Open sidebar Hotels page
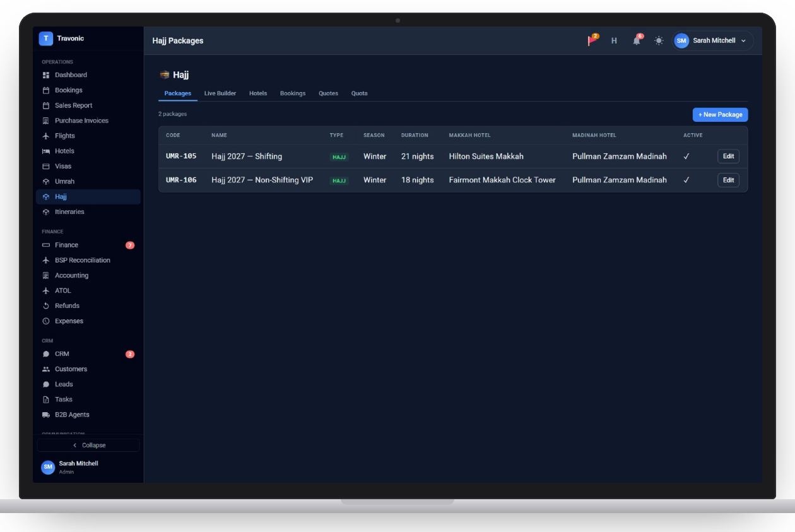Screen dimensions: 795x532 pos(88,151)
